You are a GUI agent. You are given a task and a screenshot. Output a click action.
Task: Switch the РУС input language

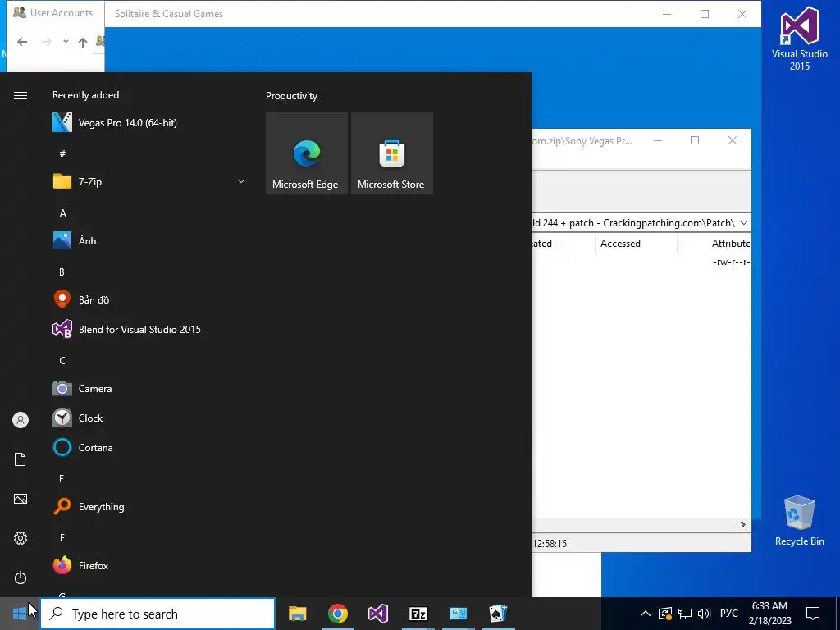pyautogui.click(x=729, y=614)
